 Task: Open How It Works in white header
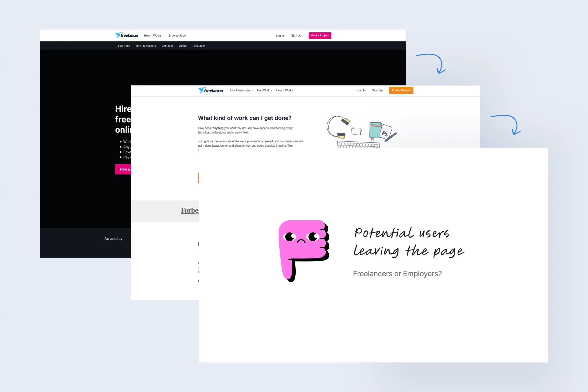pyautogui.click(x=284, y=91)
